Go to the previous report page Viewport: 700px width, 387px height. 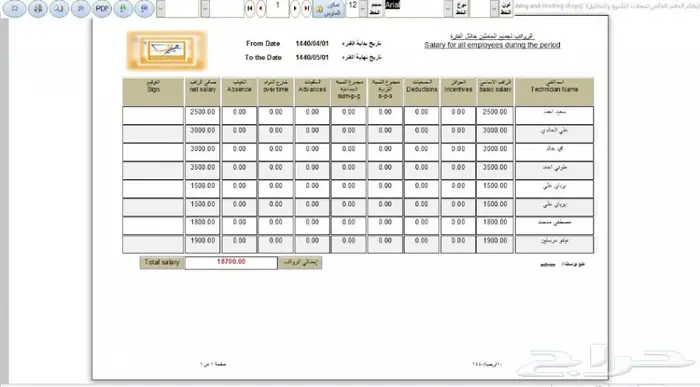261,8
